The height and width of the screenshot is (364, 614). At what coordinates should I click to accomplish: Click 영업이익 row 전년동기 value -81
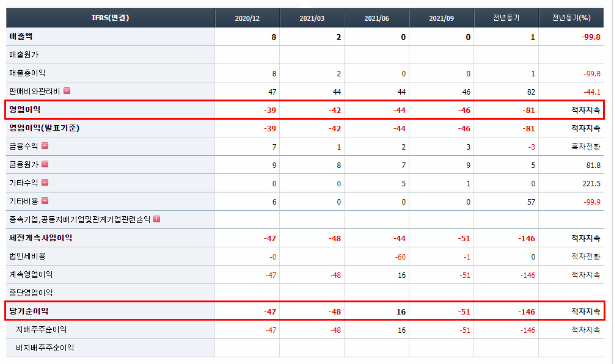[528, 111]
